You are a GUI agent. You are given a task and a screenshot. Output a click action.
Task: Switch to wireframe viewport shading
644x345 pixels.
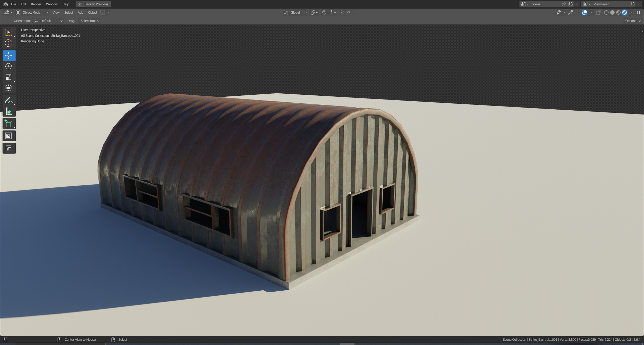(x=606, y=12)
